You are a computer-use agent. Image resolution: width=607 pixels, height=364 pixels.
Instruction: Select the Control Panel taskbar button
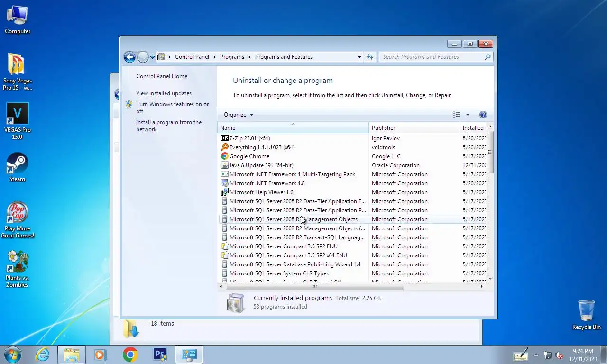click(189, 354)
